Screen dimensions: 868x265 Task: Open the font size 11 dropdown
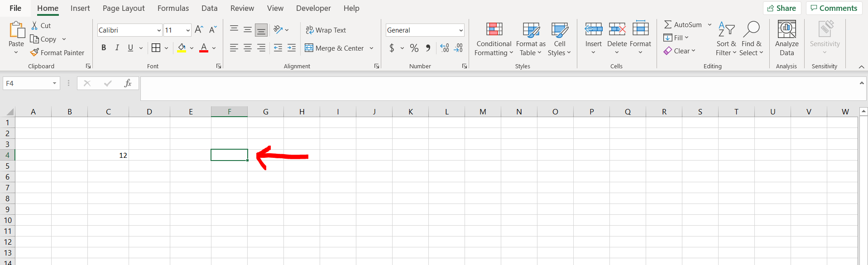[188, 30]
